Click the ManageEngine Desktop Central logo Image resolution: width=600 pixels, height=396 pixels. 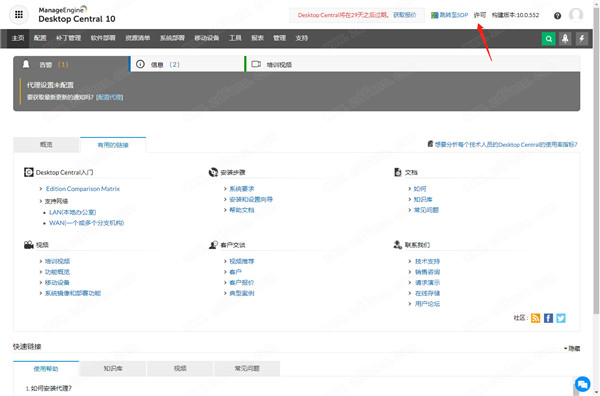pyautogui.click(x=77, y=15)
